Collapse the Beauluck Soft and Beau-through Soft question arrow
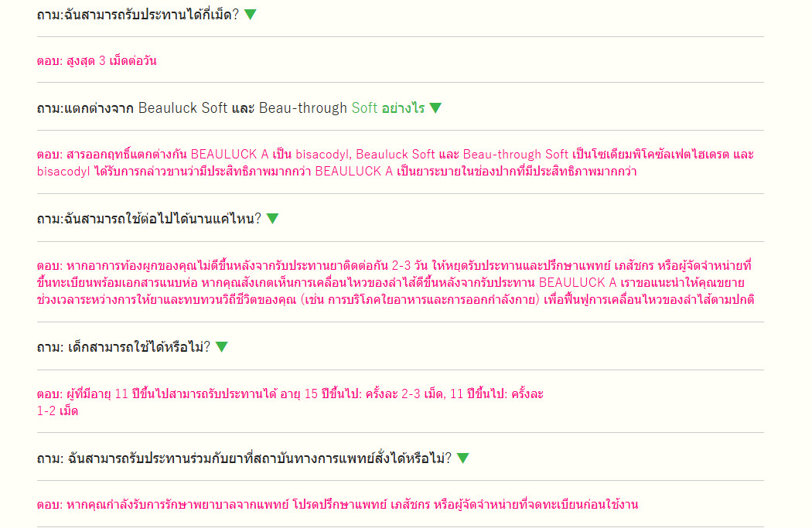The image size is (812, 528). pos(435,107)
